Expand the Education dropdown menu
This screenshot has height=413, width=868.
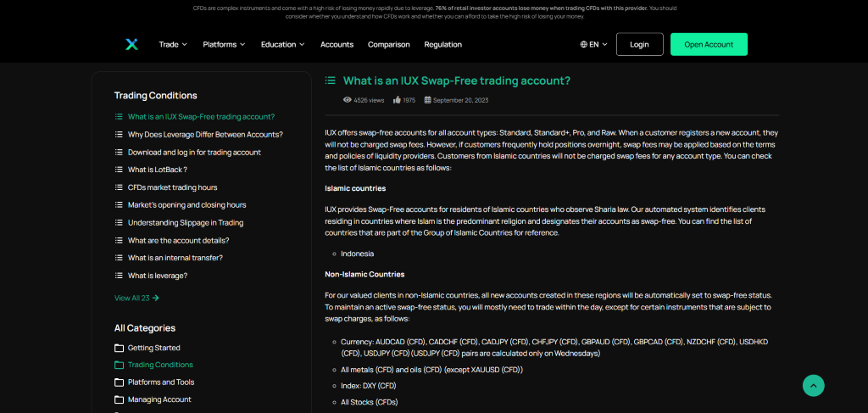[x=283, y=44]
